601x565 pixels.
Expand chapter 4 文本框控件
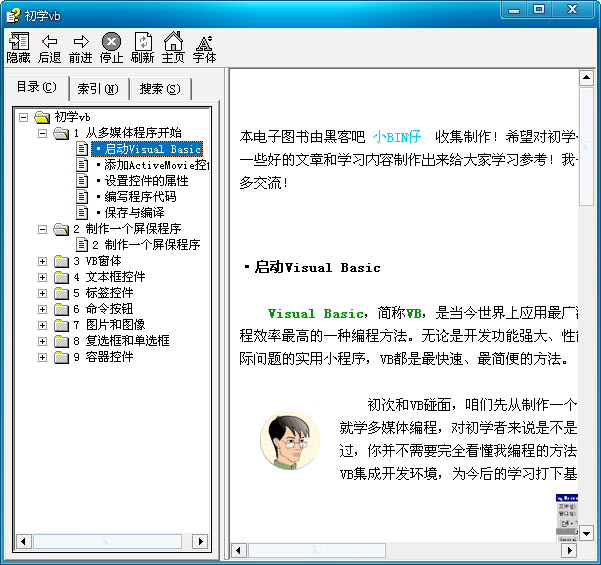[43, 278]
